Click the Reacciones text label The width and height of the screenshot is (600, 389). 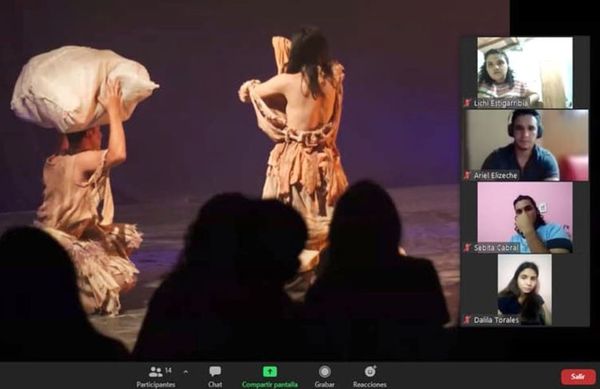coord(370,384)
